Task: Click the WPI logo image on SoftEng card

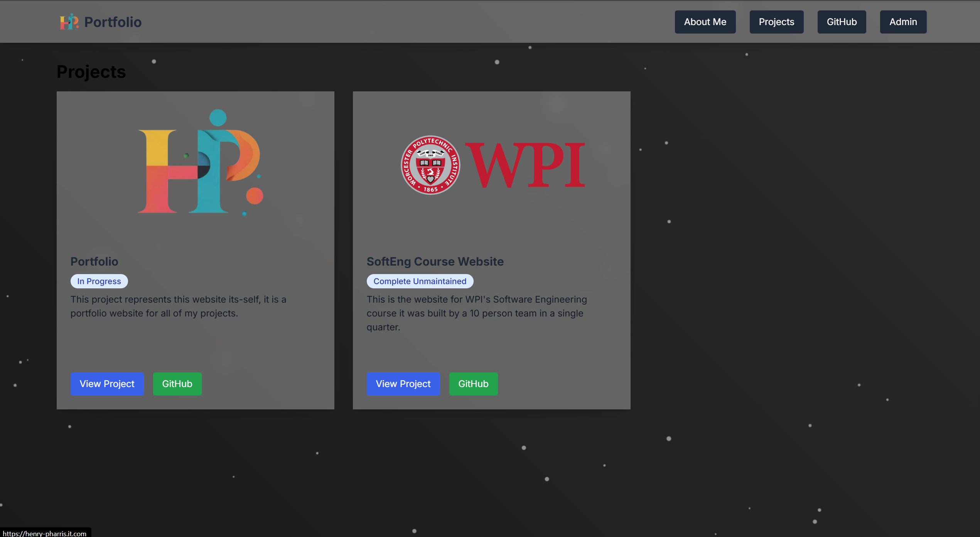Action: click(493, 165)
